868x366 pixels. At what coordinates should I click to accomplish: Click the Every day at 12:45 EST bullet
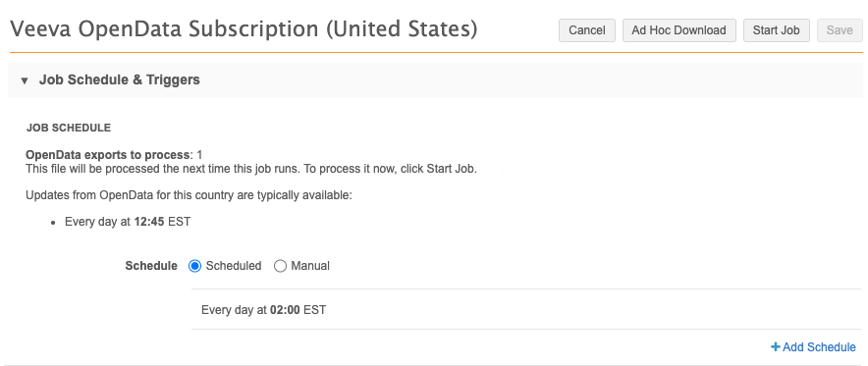pos(128,223)
